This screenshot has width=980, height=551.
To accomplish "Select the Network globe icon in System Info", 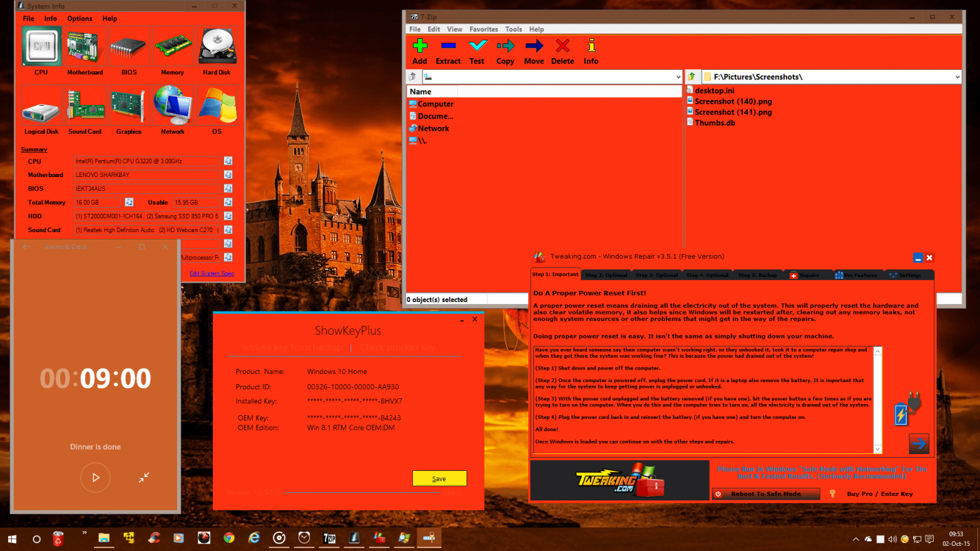I will click(x=173, y=106).
